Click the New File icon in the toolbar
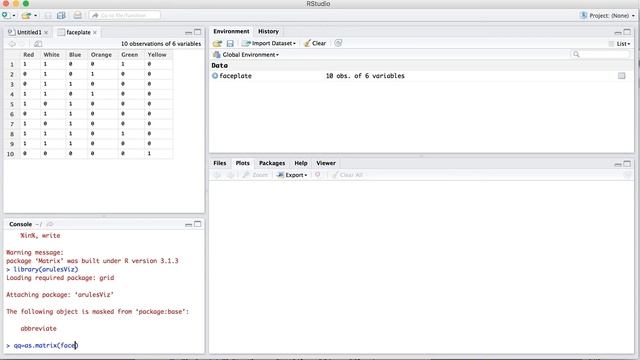This screenshot has width=640, height=360. pyautogui.click(x=5, y=16)
